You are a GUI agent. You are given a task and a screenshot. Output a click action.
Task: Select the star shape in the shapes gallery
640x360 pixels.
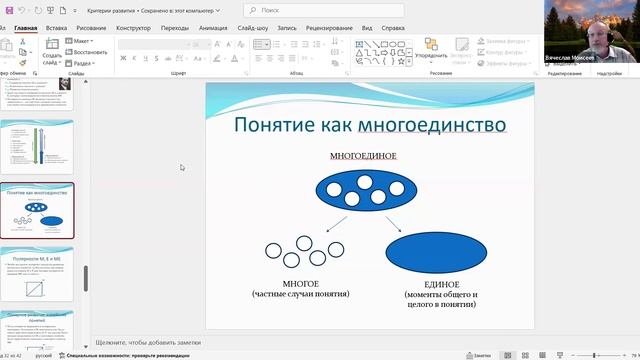(x=401, y=62)
